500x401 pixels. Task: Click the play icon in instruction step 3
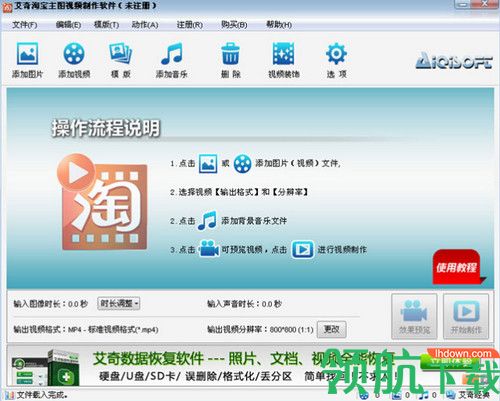pos(302,249)
